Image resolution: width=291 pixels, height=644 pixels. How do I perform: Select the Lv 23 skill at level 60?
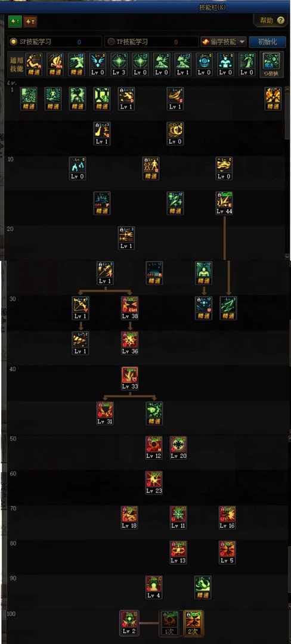click(154, 482)
